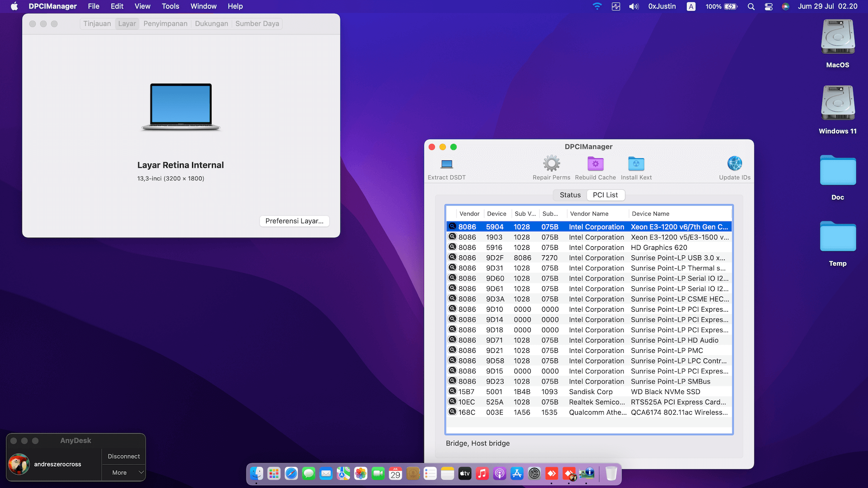This screenshot has height=488, width=868.
Task: Click lookup icon for QCA6174 wireless row
Action: 452,412
